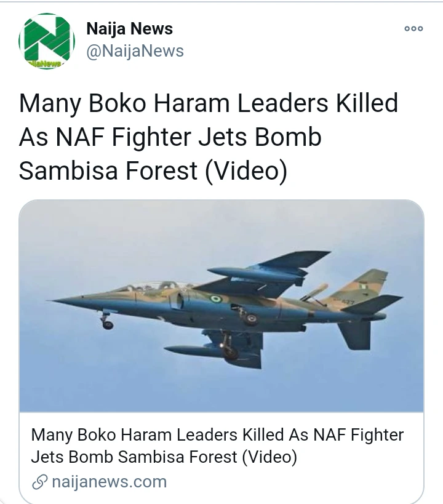Click the naijanews.com domain link
The width and height of the screenshot is (443, 504).
coord(109,481)
